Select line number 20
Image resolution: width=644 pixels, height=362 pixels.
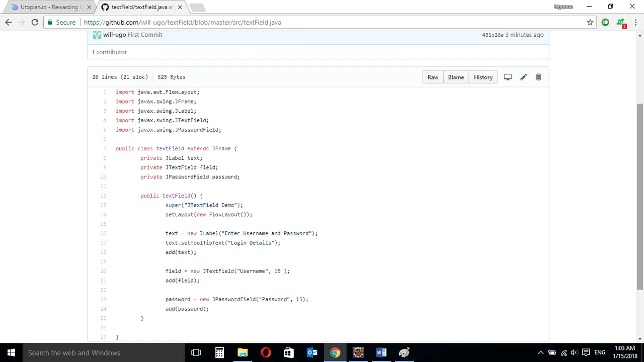coord(103,271)
